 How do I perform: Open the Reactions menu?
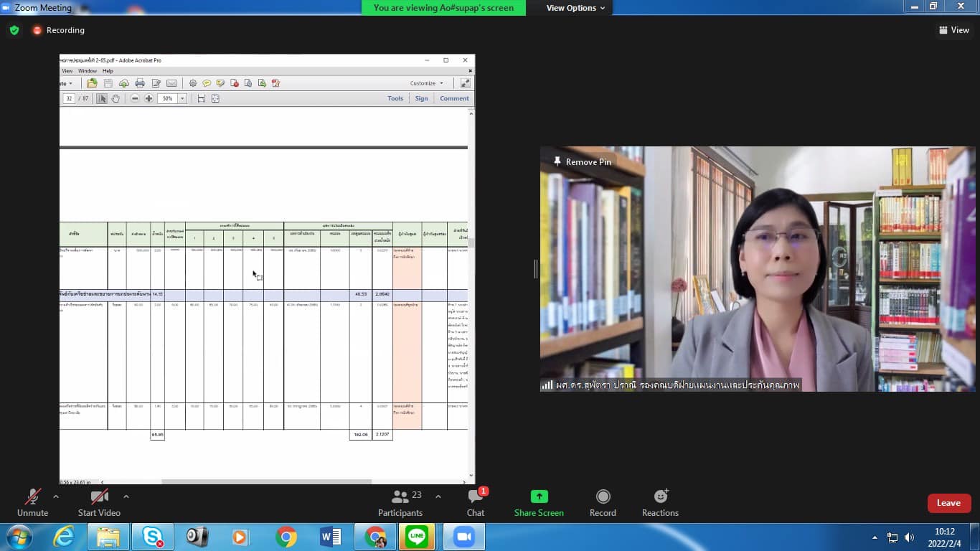660,502
